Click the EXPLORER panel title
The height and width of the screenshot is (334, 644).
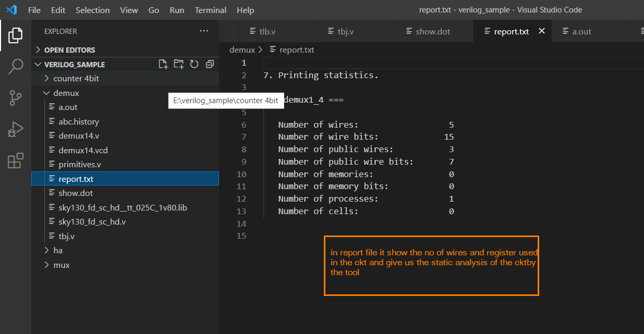60,31
